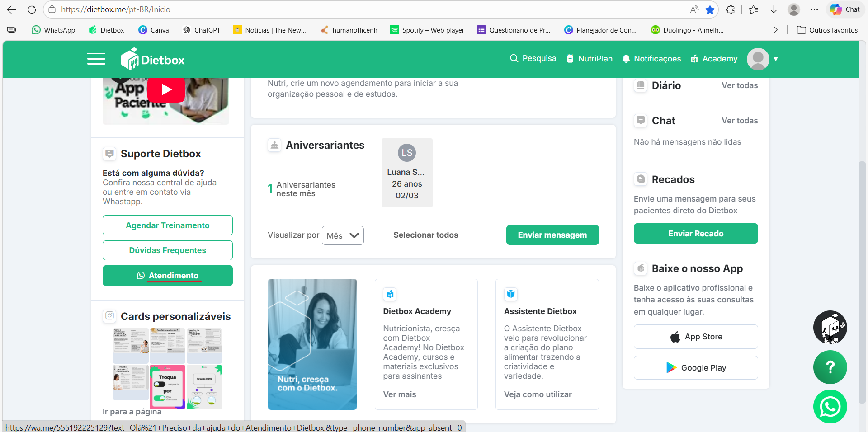Image resolution: width=868 pixels, height=432 pixels.
Task: Click the Dietbox mascot assistant icon
Action: (x=830, y=327)
